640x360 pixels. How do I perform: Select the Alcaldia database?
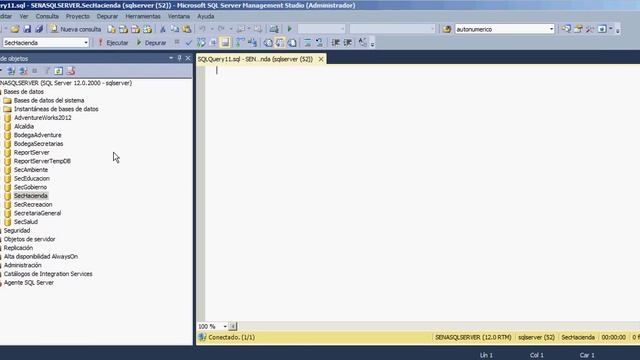24,127
